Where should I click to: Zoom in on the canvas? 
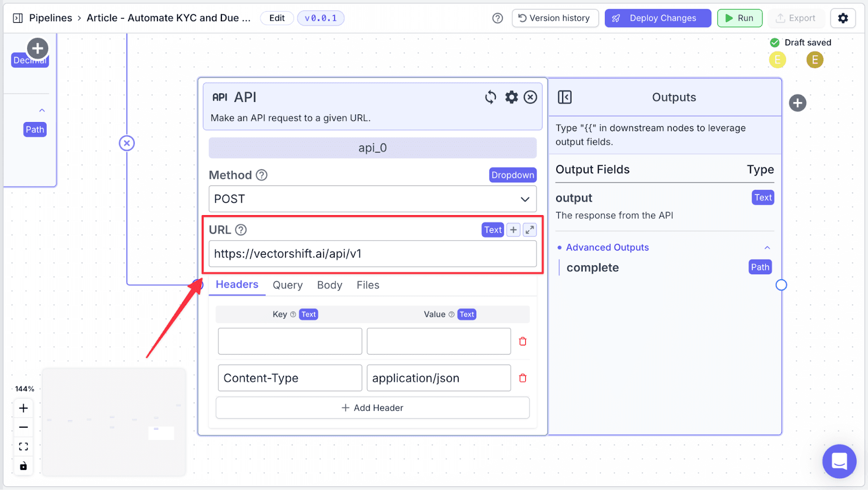[23, 408]
